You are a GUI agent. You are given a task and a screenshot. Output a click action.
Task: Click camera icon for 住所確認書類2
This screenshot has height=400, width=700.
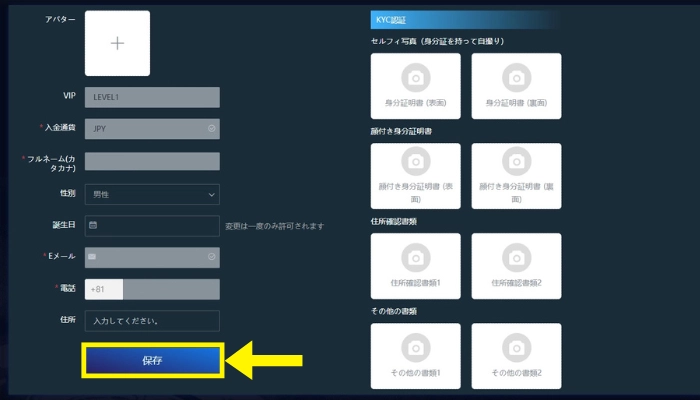click(516, 255)
